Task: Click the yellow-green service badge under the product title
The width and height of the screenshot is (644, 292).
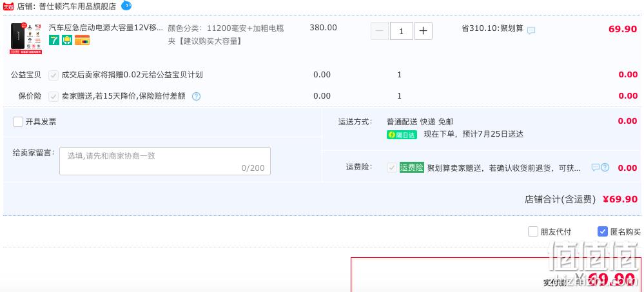Action: tap(67, 40)
